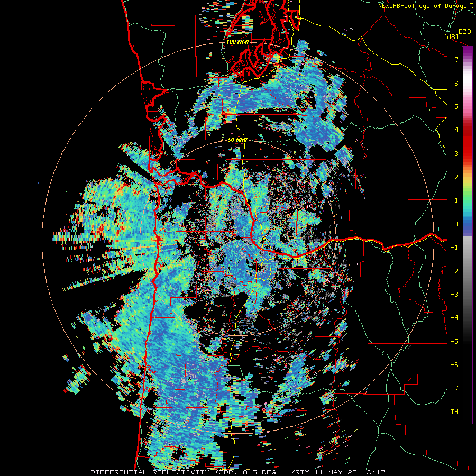Click the red band of the color scale

[467, 143]
